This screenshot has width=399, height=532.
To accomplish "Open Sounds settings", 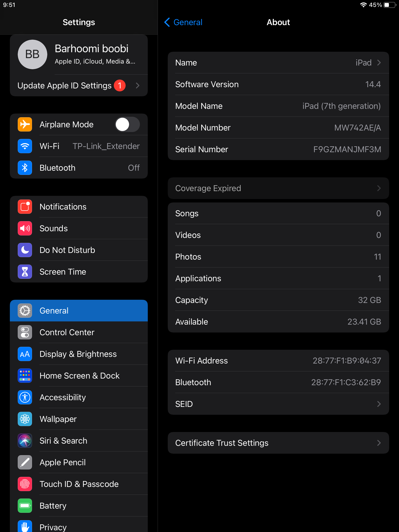I will pos(79,228).
